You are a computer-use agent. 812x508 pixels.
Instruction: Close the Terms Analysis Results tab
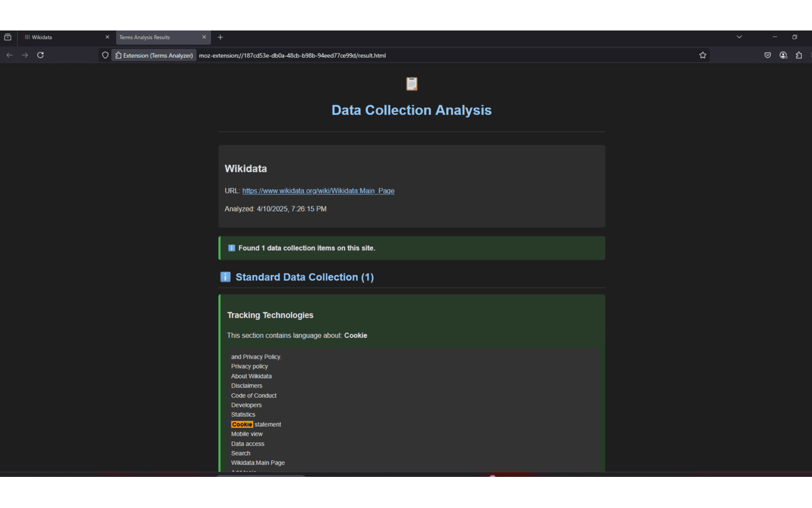coord(204,37)
